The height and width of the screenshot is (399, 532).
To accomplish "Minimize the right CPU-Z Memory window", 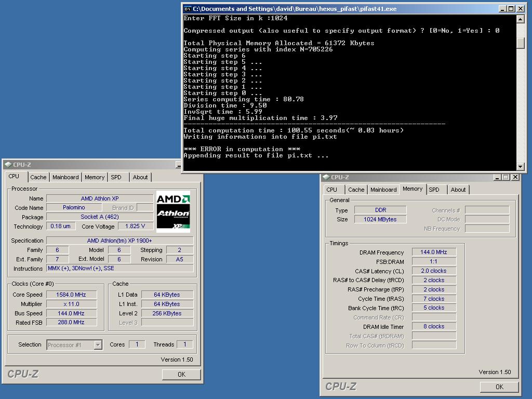I will (497, 177).
